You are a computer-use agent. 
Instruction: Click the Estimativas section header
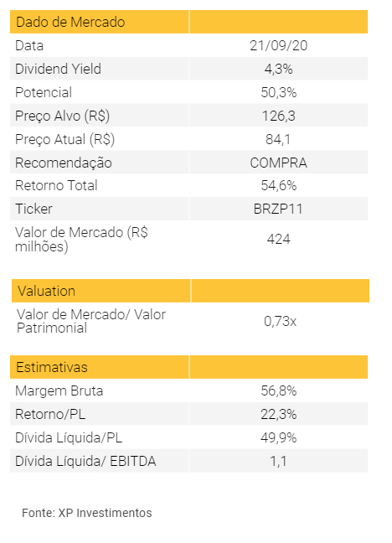click(52, 367)
